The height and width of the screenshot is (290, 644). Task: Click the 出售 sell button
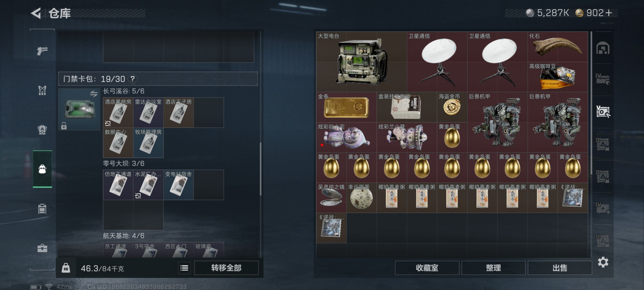tap(560, 268)
